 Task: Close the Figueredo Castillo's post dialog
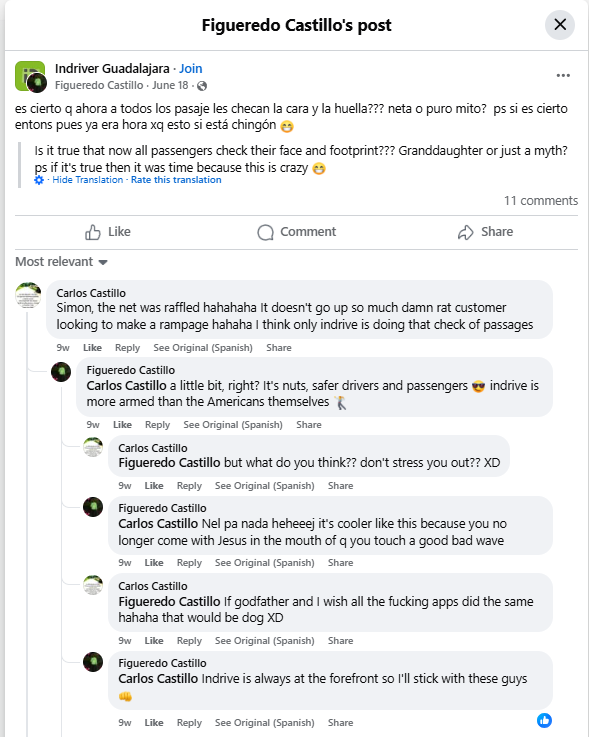pyautogui.click(x=559, y=24)
